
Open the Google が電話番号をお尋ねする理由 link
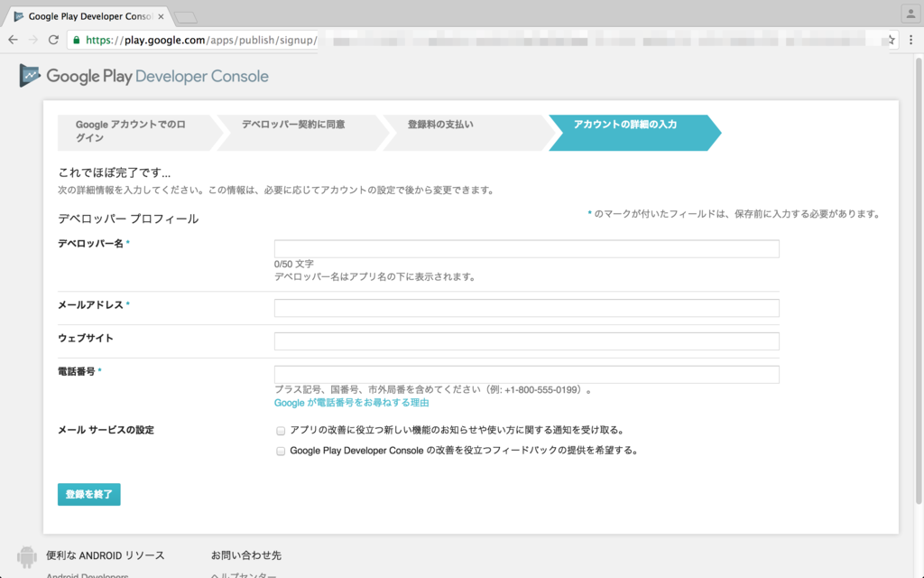[x=351, y=403]
